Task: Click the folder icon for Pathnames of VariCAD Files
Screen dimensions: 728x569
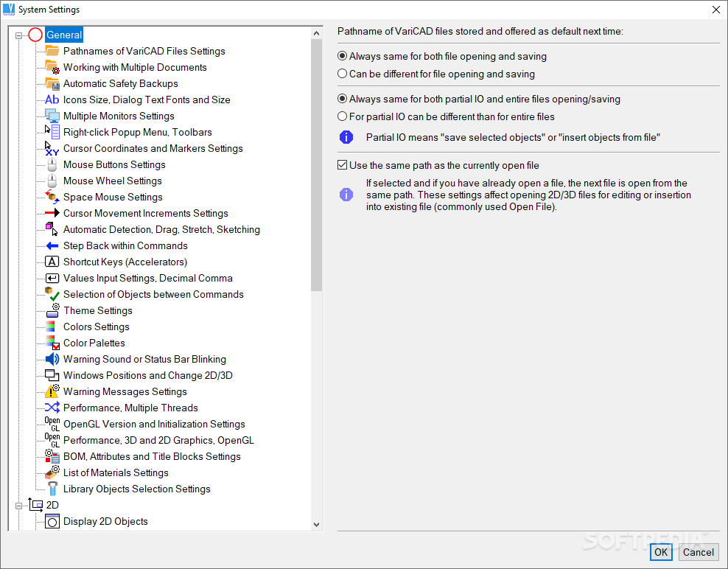Action: [x=52, y=51]
